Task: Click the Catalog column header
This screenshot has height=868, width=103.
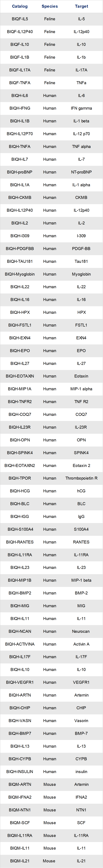Action: [x=20, y=6]
